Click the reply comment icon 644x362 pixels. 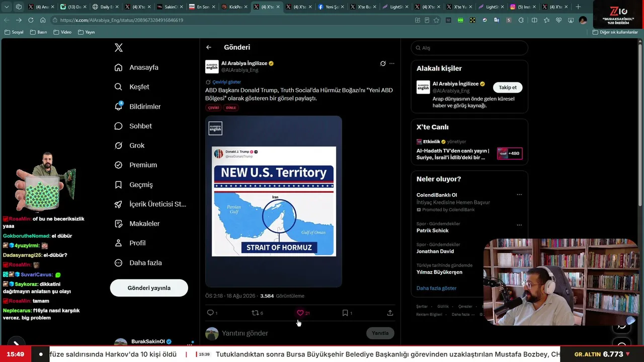click(x=210, y=313)
